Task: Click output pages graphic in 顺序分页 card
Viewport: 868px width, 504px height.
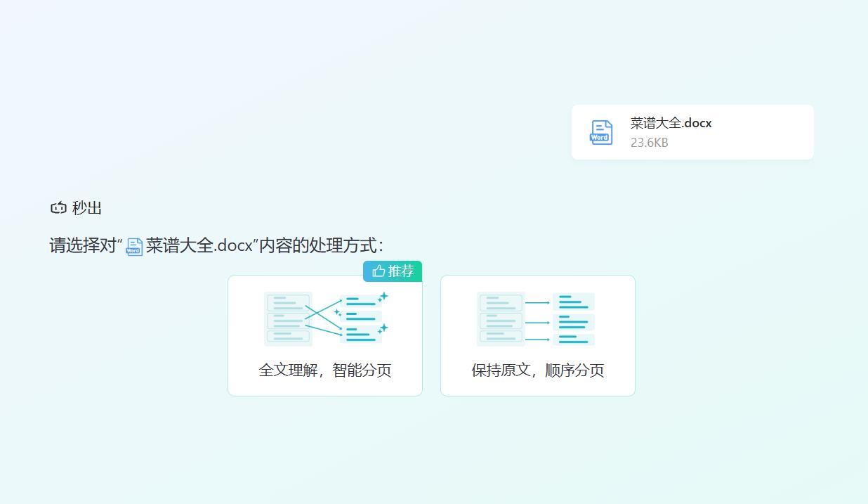Action: (x=574, y=321)
